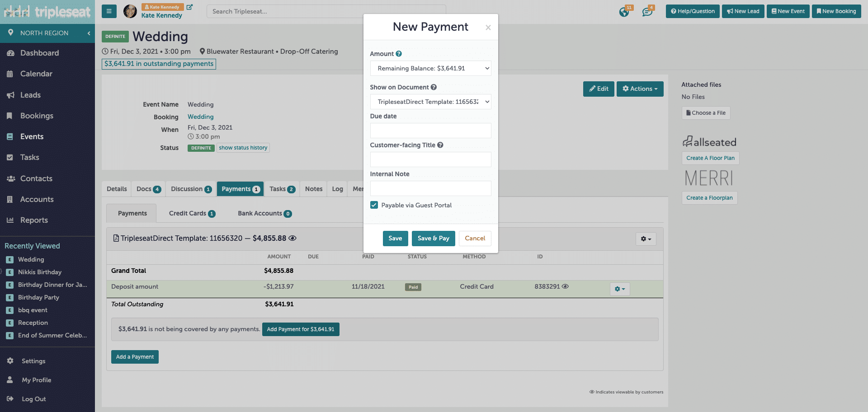Click the Amount help question icon
Viewport: 868px width, 412px height.
399,54
